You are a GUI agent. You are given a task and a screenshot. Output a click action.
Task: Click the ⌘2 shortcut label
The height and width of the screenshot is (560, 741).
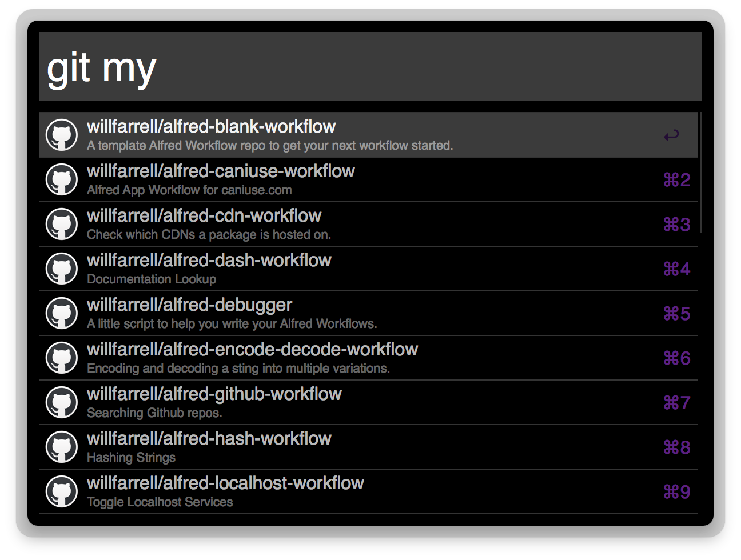point(677,180)
